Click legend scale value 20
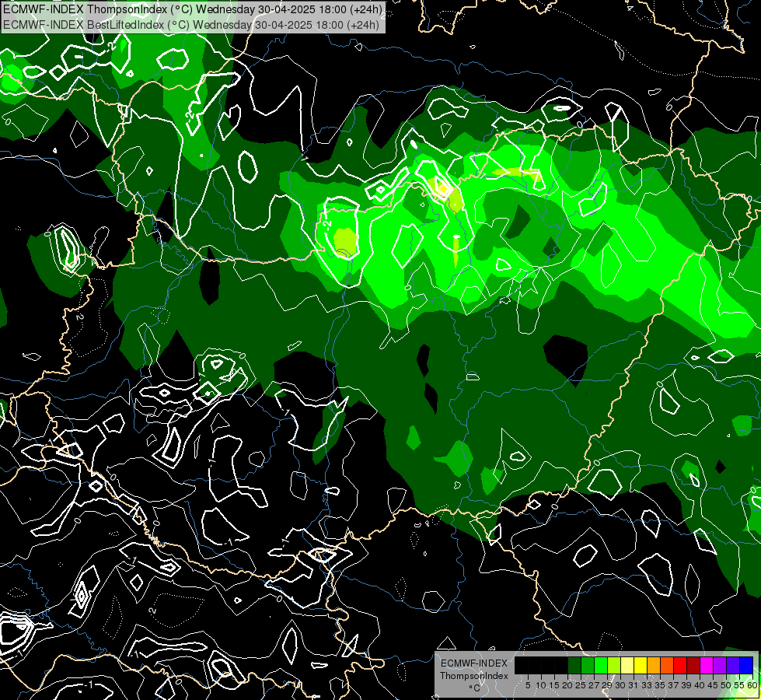This screenshot has height=700, width=761. pos(568,685)
